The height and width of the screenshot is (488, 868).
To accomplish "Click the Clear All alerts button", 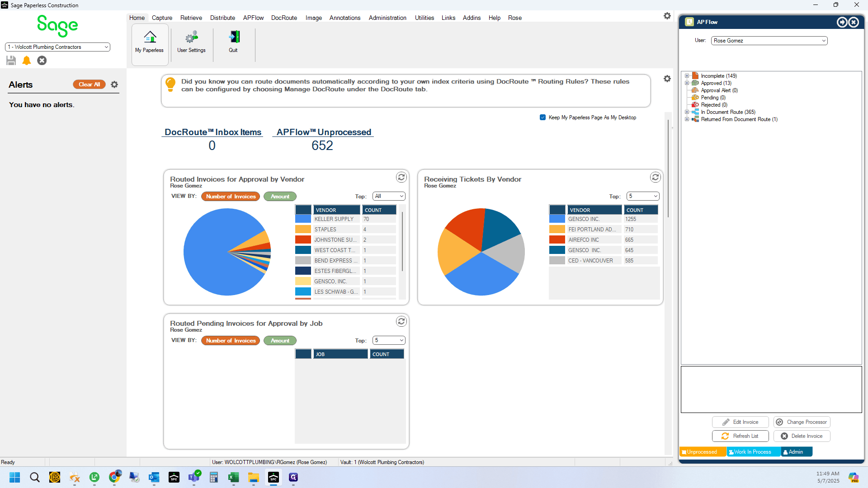I will coord(89,84).
